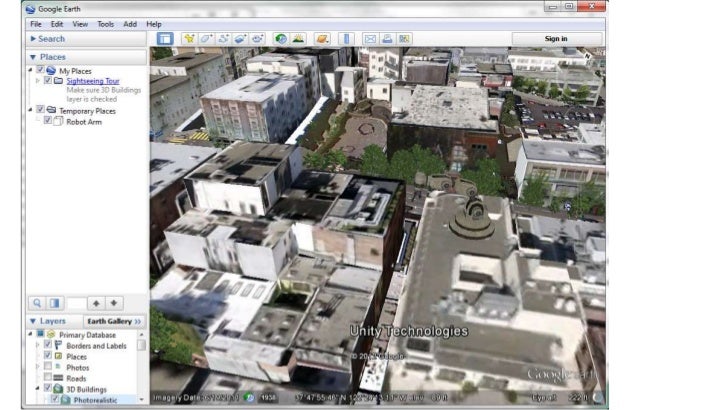Uncheck the Places layer checkbox
Image resolution: width=728 pixels, height=410 pixels.
48,356
